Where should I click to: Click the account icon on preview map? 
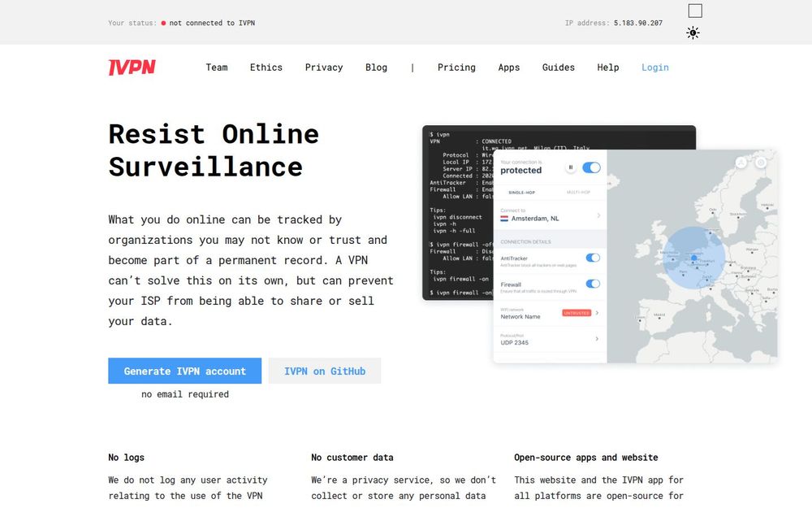tap(741, 163)
